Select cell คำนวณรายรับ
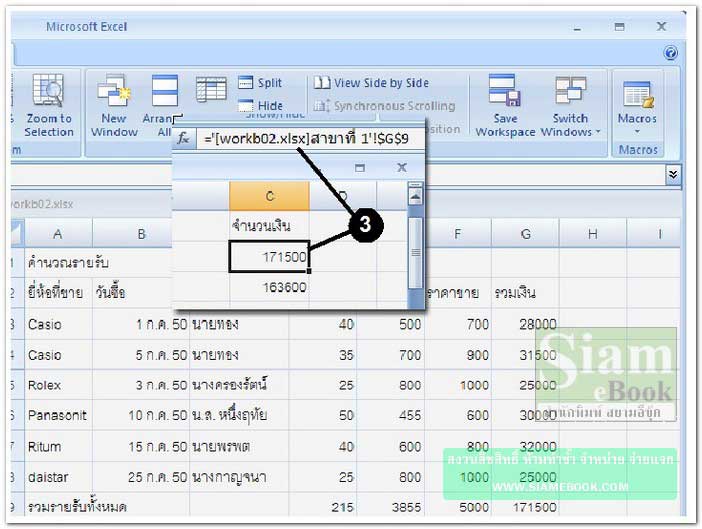 58,263
